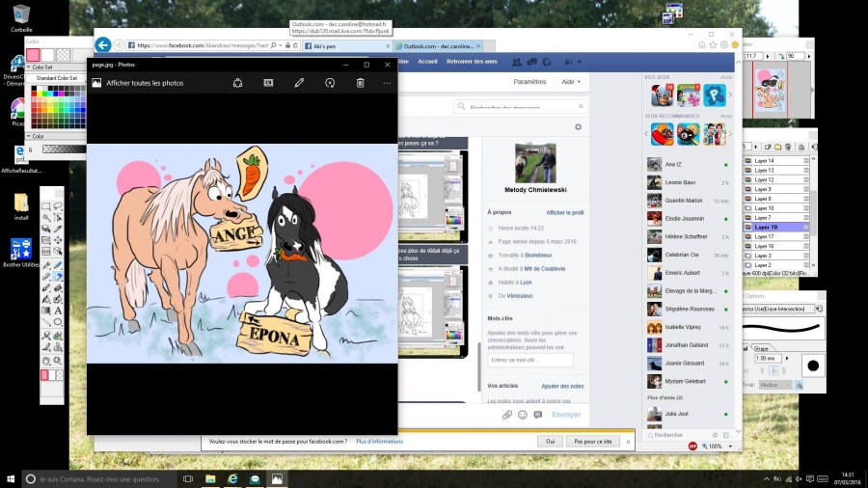Open the address bar dropdown arrow

[281, 45]
